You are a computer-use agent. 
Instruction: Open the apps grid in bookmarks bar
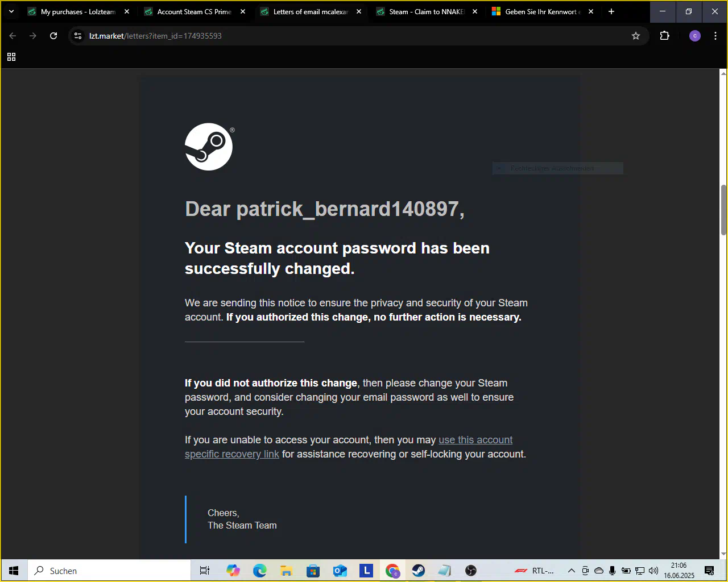click(x=11, y=57)
